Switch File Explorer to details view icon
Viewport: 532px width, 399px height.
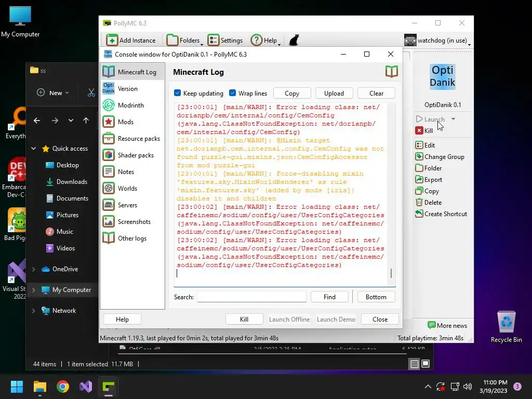414,364
